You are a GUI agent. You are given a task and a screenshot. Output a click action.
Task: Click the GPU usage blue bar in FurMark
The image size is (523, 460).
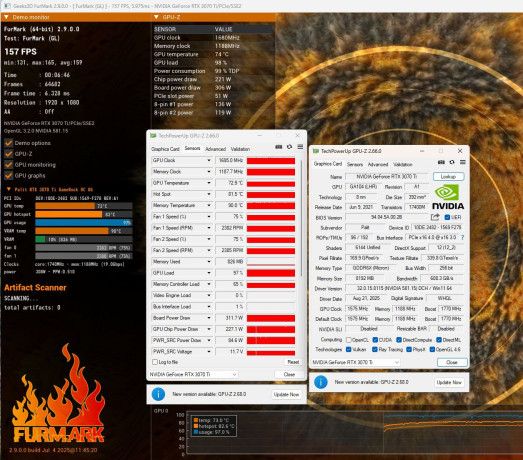coord(84,222)
